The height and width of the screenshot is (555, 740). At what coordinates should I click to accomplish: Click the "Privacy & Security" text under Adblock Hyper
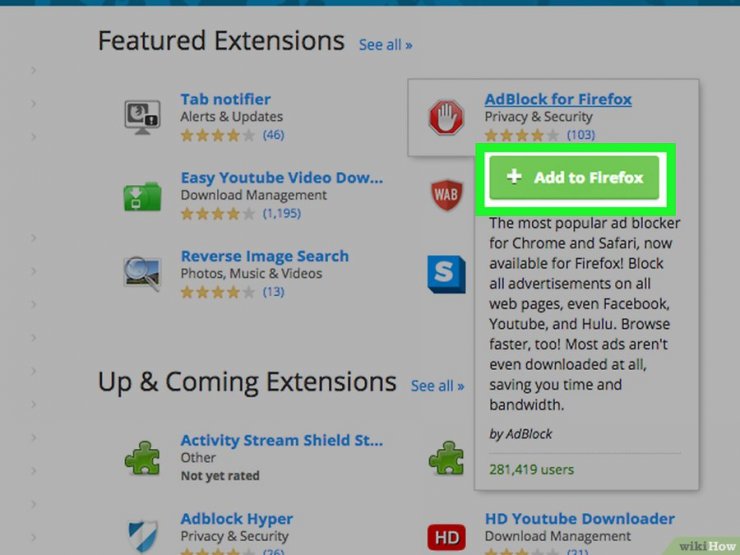235,536
